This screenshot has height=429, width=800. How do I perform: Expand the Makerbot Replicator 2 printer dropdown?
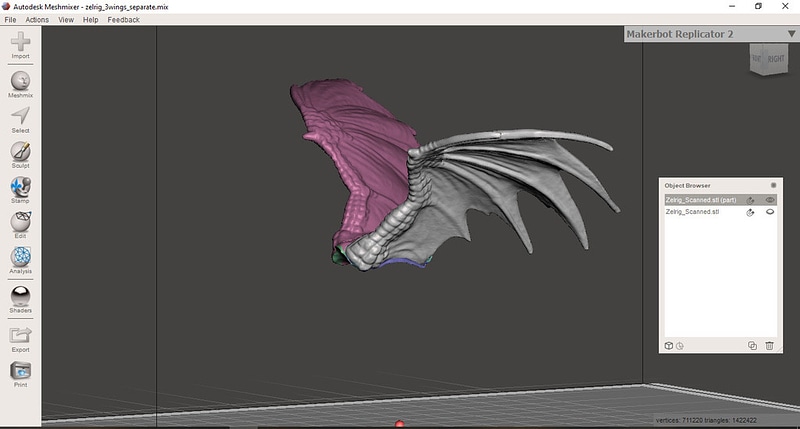coord(791,34)
